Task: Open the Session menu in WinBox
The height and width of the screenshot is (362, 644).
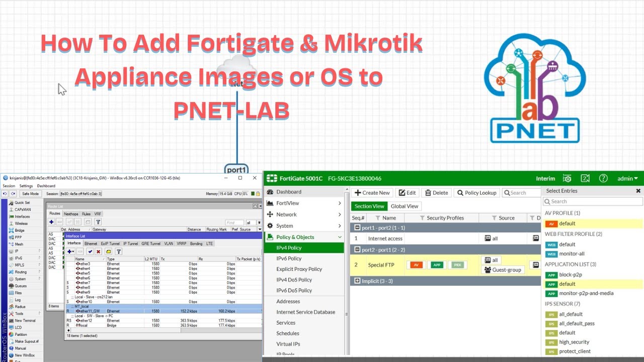Action: pyautogui.click(x=9, y=186)
